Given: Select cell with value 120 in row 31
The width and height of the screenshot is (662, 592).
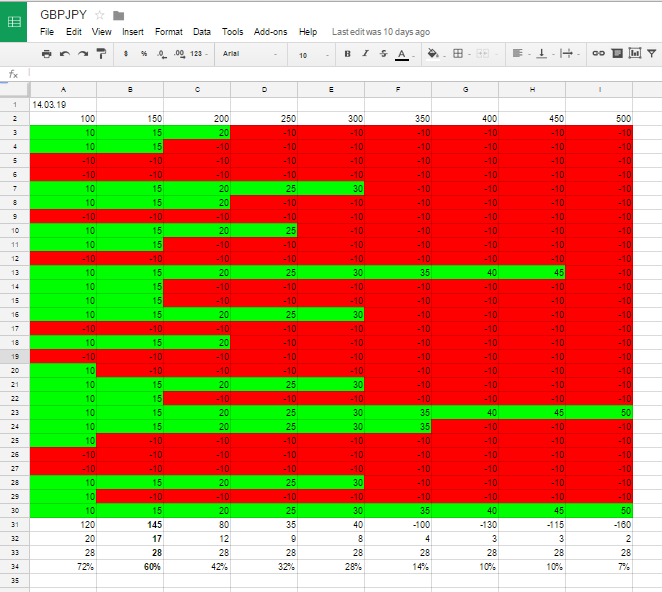Looking at the screenshot, I should (63, 524).
